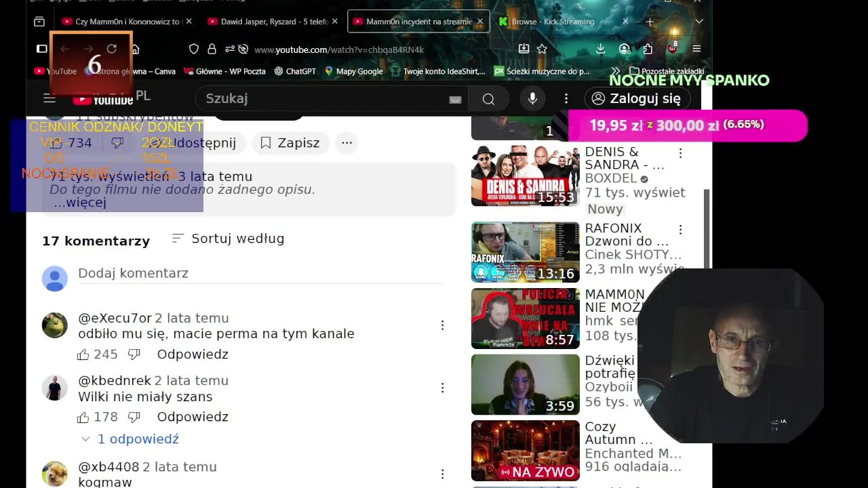This screenshot has width=868, height=488.
Task: Open the Firefox downloads panel
Action: click(x=600, y=49)
